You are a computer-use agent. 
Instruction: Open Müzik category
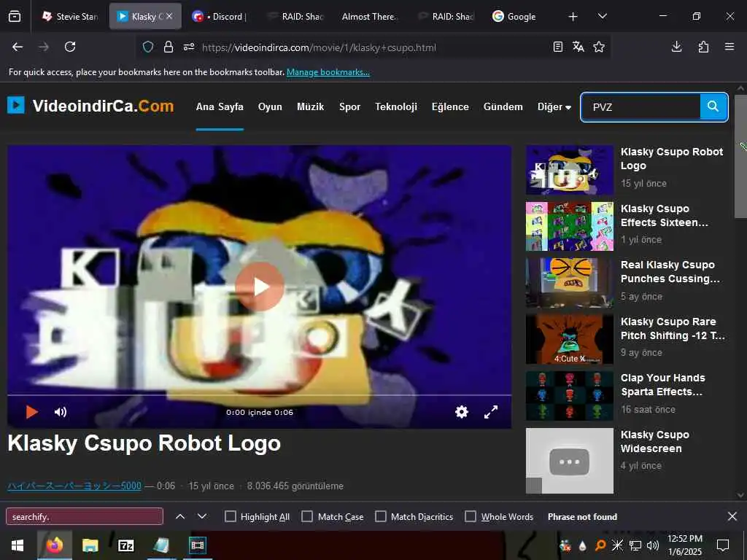pyautogui.click(x=311, y=106)
